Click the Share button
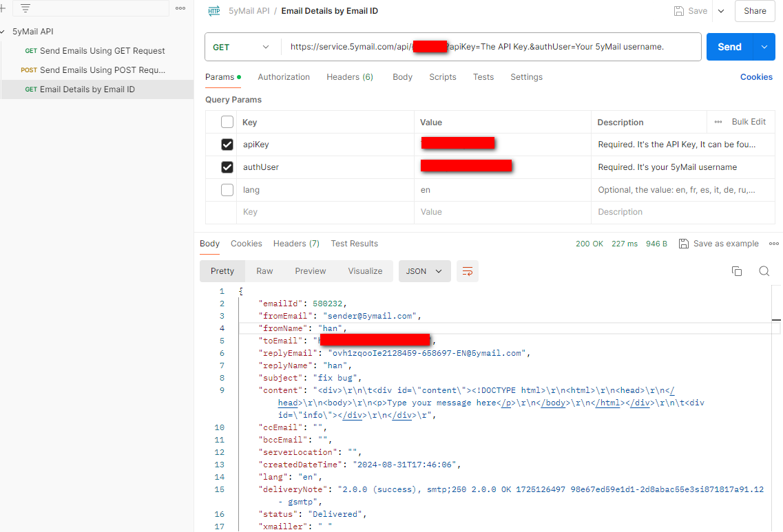 tap(755, 11)
